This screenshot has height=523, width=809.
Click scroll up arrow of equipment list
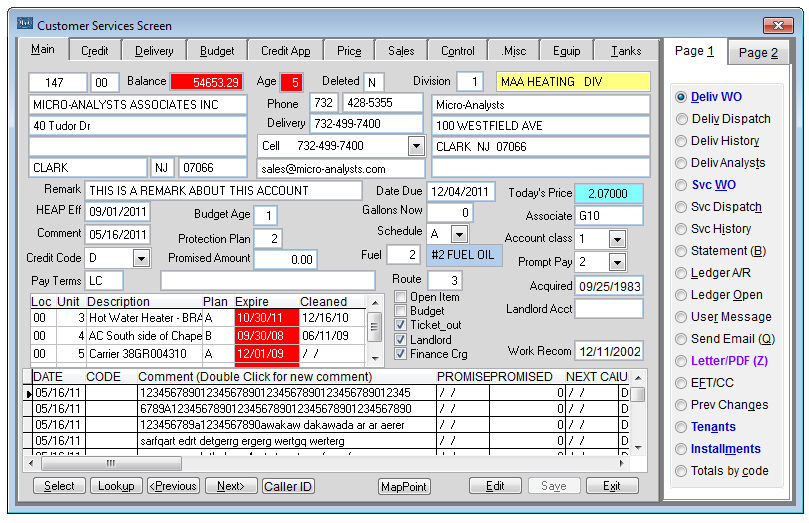click(x=375, y=303)
